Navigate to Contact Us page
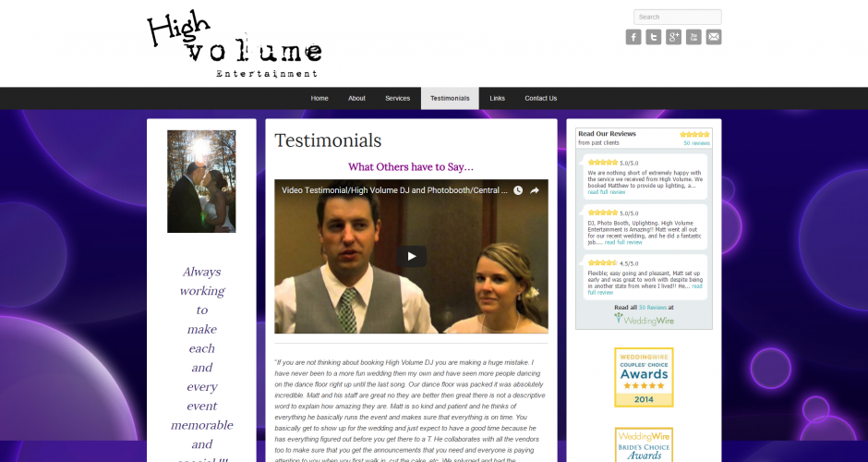This screenshot has width=868, height=462. point(540,98)
